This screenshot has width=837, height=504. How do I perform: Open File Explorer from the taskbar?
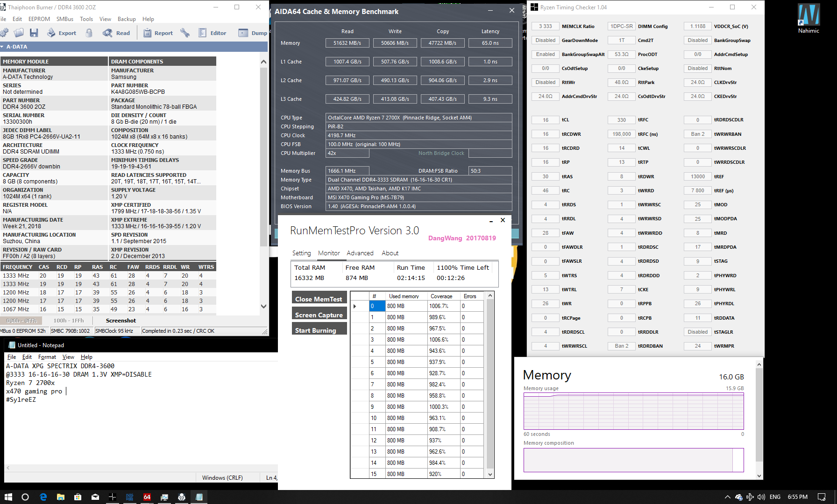coord(60,497)
